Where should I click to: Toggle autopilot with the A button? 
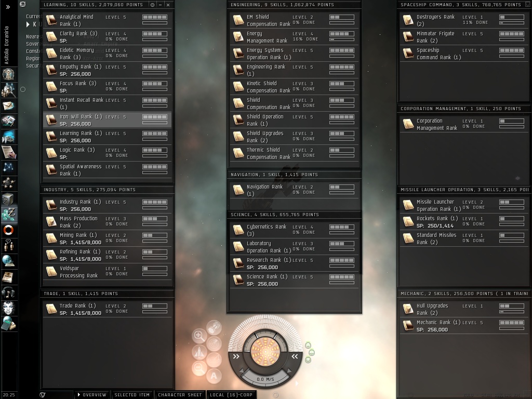[214, 376]
